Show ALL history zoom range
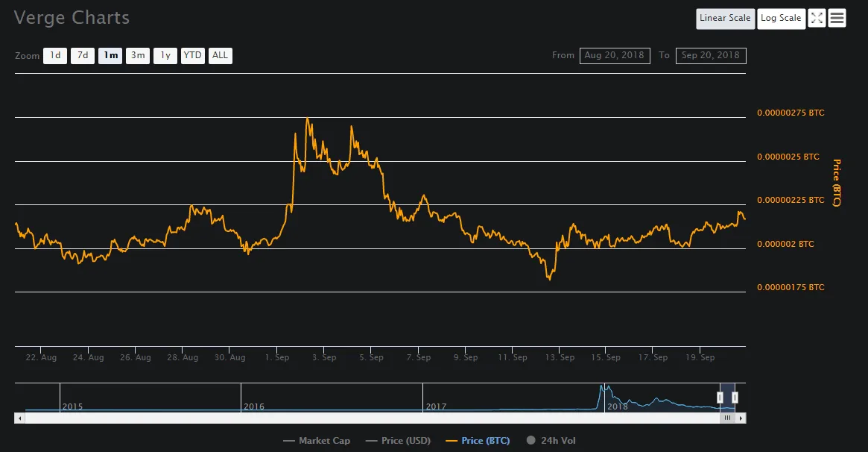Image resolution: width=868 pixels, height=452 pixels. 221,55
